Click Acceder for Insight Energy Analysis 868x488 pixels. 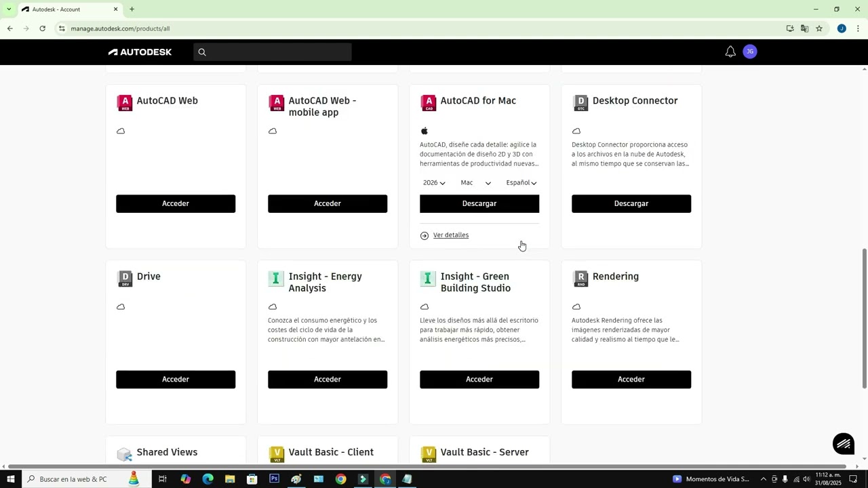pos(328,380)
